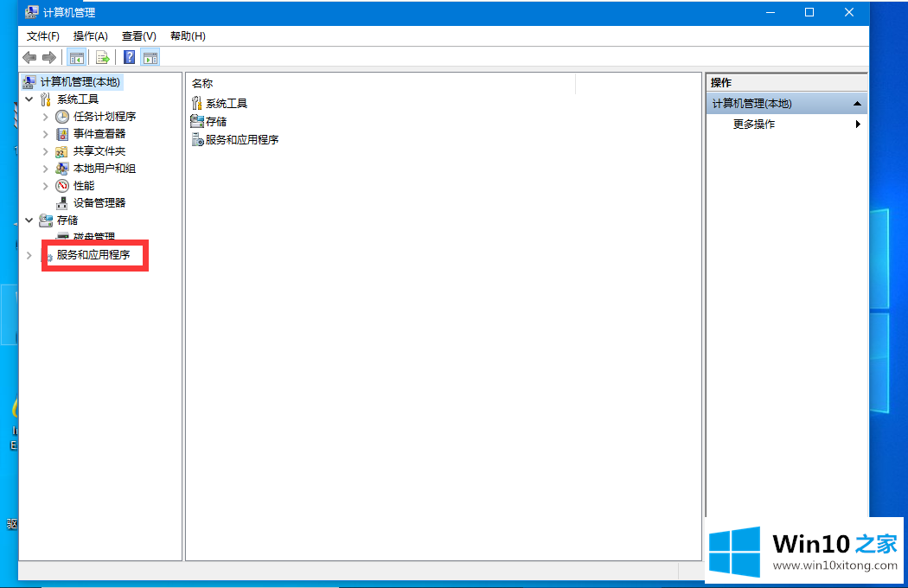The height and width of the screenshot is (588, 908).
Task: Click 更多操作 in the actions pane
Action: click(753, 124)
